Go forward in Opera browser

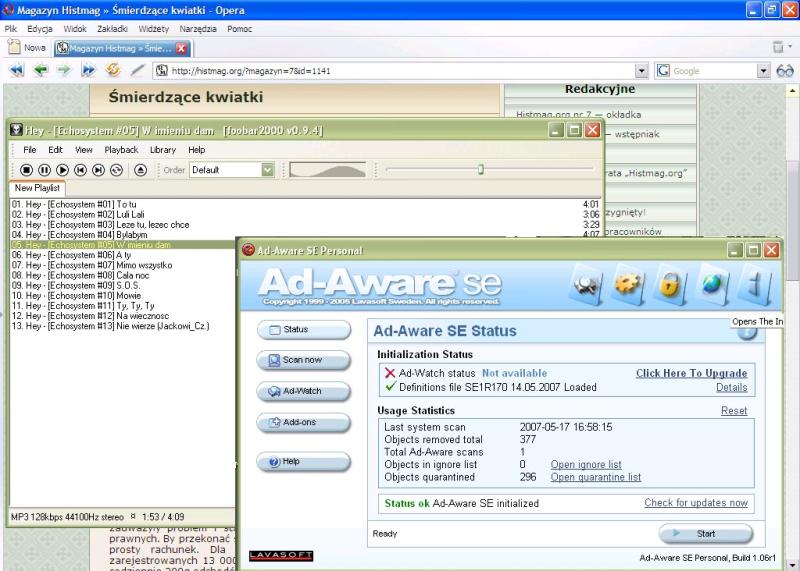pos(64,70)
